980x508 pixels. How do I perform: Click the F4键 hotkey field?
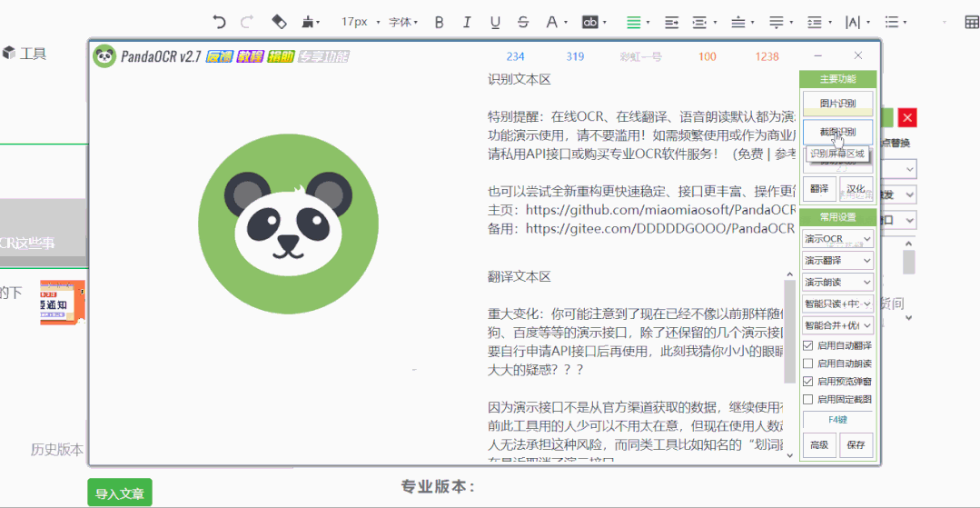(x=837, y=420)
